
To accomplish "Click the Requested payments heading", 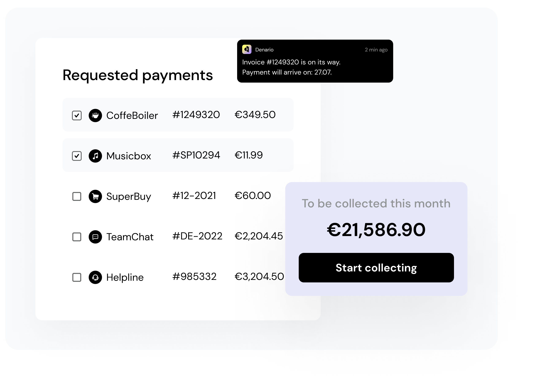I will click(138, 75).
